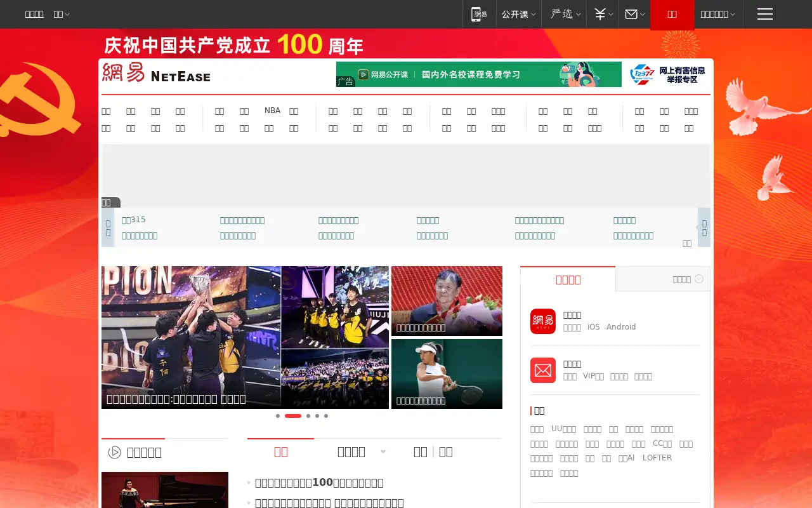Select the active red carousel indicator
The height and width of the screenshot is (508, 812).
(293, 416)
